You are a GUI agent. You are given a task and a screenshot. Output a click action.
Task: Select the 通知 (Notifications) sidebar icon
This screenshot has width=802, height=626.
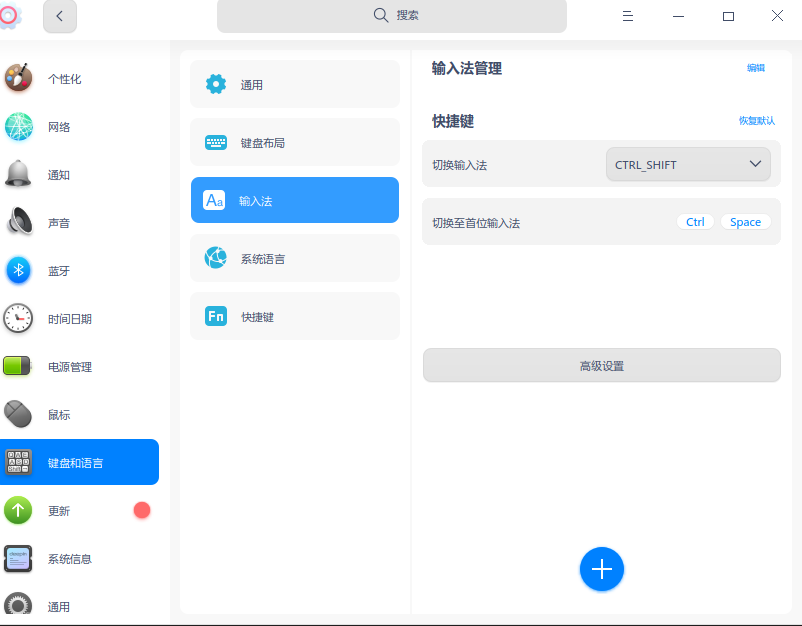(18, 174)
